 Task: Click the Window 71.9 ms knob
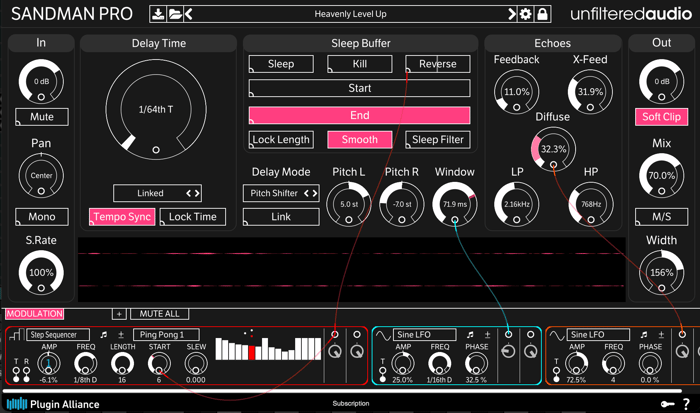pyautogui.click(x=454, y=204)
